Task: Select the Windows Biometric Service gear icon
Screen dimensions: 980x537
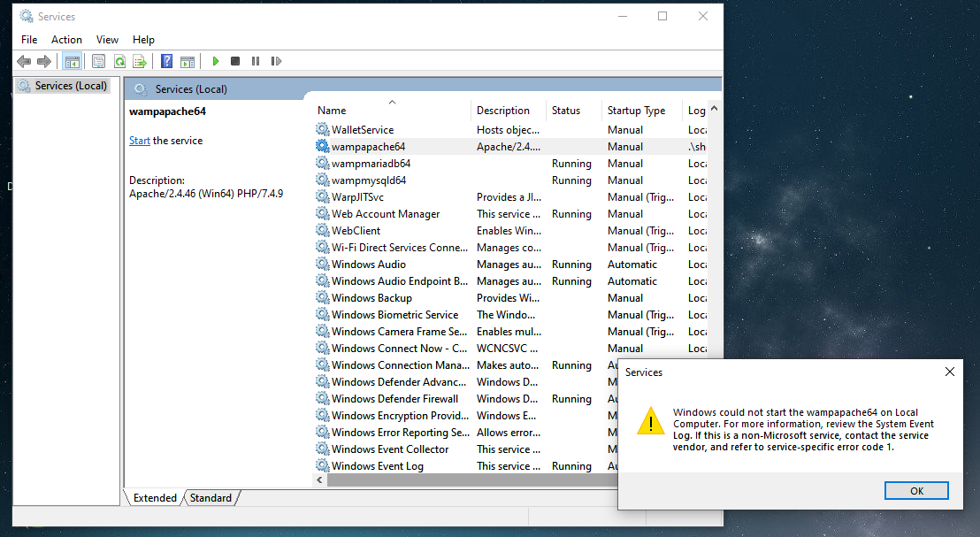Action: point(323,315)
